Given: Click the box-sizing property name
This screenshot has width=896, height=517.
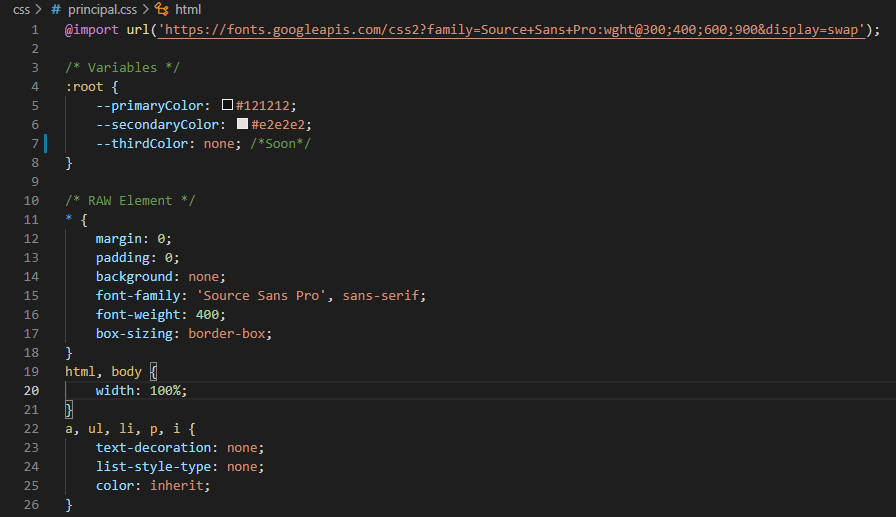Looking at the screenshot, I should coord(134,334).
